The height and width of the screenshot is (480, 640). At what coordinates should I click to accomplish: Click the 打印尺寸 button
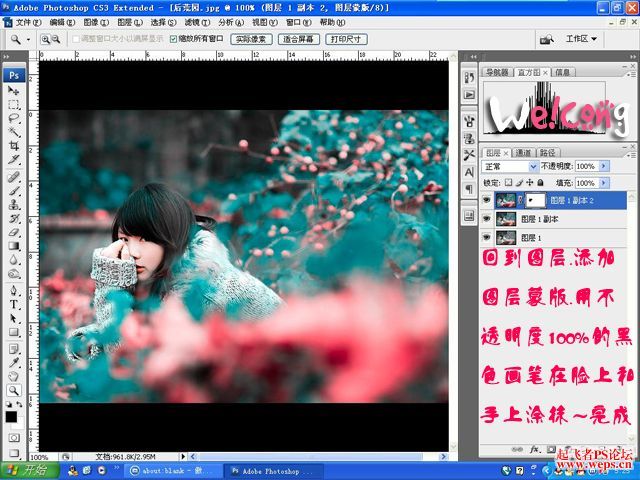(x=345, y=39)
